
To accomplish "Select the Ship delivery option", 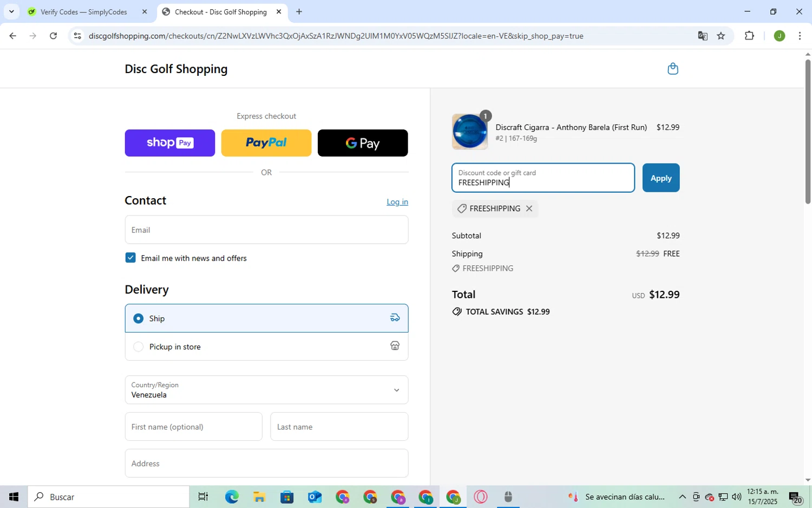I will 266,318.
